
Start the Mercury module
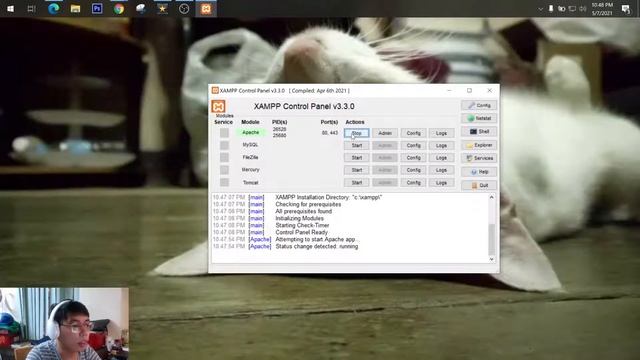[x=357, y=170]
